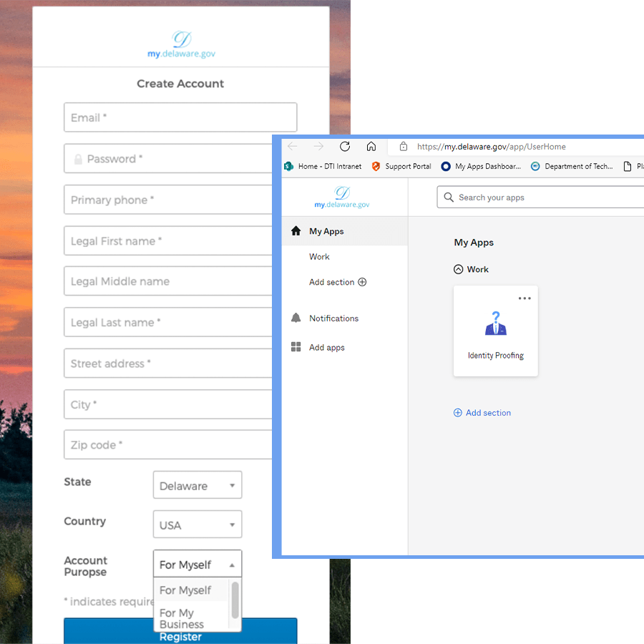Collapse the Work section chevron under My Apps
644x644 pixels.
pyautogui.click(x=457, y=269)
